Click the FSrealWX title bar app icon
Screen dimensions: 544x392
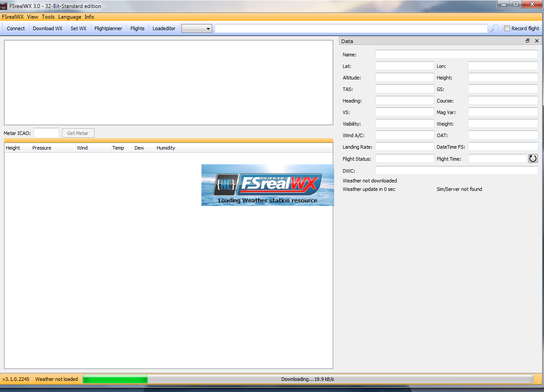(4, 6)
